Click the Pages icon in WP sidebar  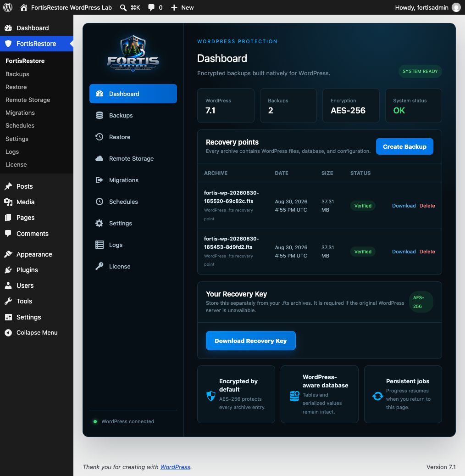(8, 218)
